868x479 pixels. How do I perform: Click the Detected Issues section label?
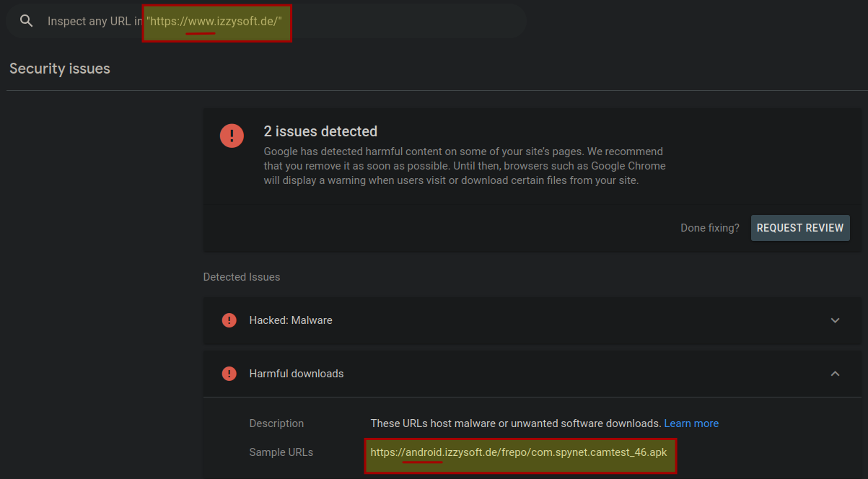[242, 277]
